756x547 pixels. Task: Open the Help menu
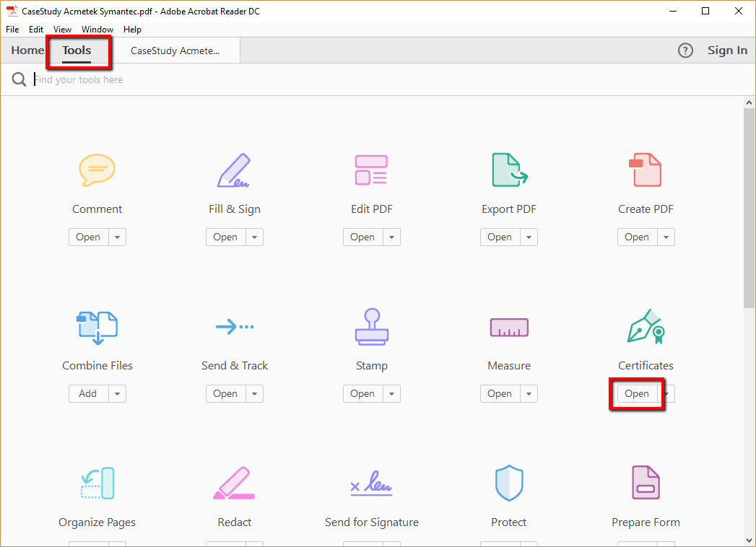[x=132, y=30]
